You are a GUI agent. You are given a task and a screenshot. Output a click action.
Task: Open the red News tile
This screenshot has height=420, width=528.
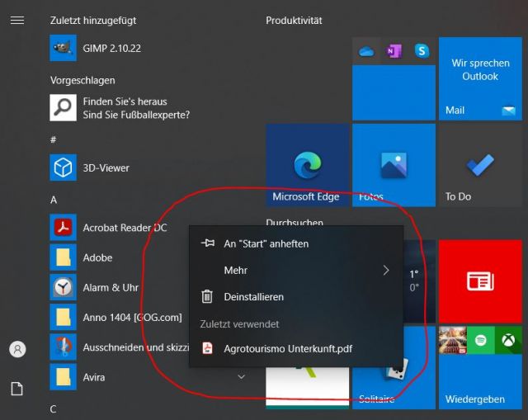coord(480,281)
